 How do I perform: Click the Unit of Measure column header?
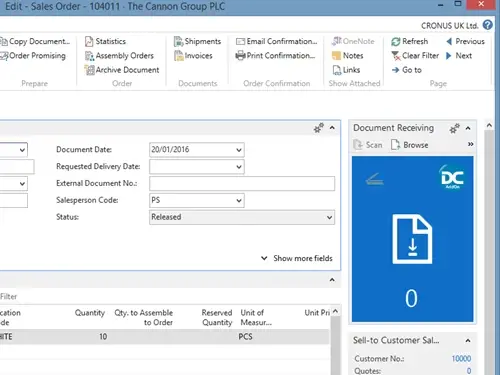(256, 318)
